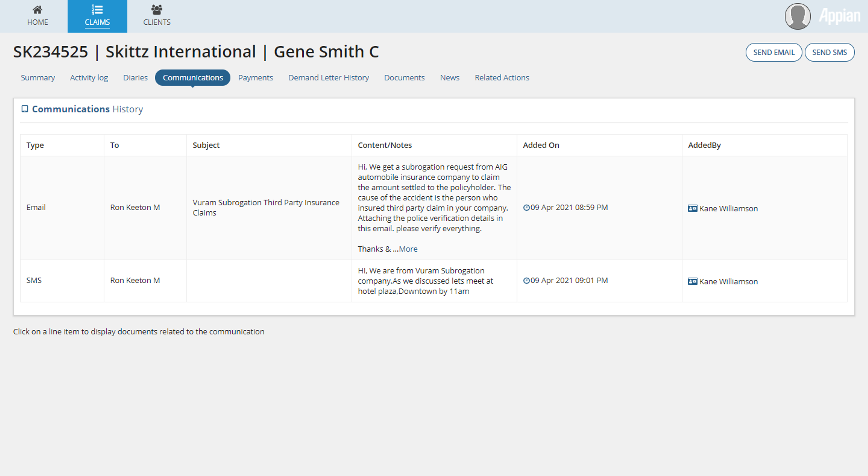Open the user profile avatar
This screenshot has width=868, height=476.
[797, 16]
